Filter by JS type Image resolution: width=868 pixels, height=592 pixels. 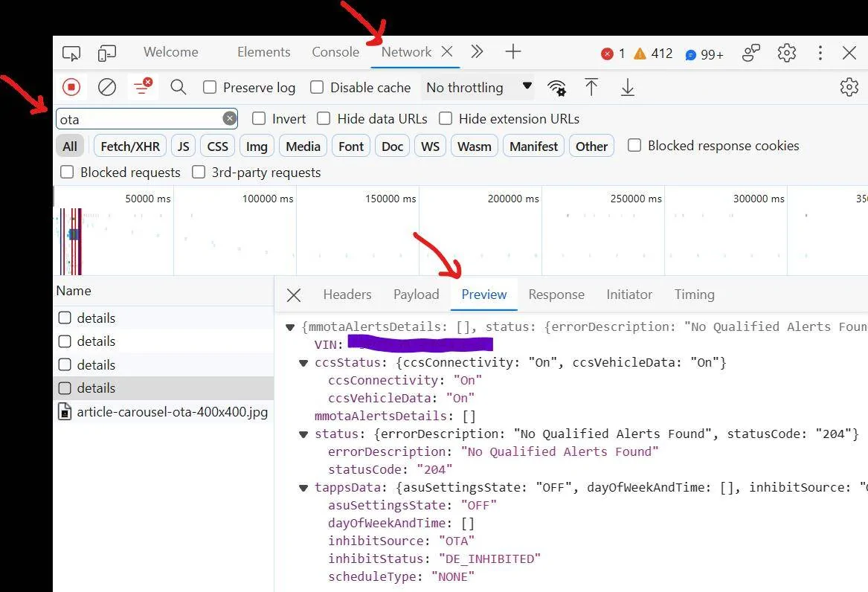183,146
